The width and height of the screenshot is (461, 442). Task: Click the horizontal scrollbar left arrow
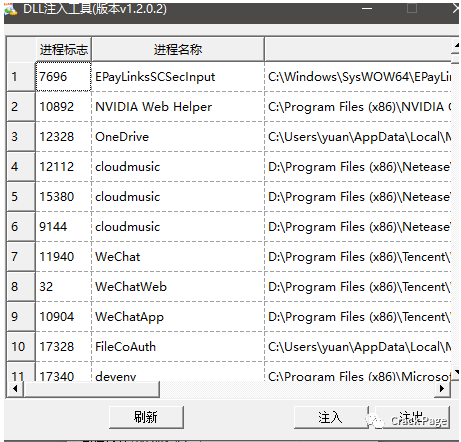point(15,389)
